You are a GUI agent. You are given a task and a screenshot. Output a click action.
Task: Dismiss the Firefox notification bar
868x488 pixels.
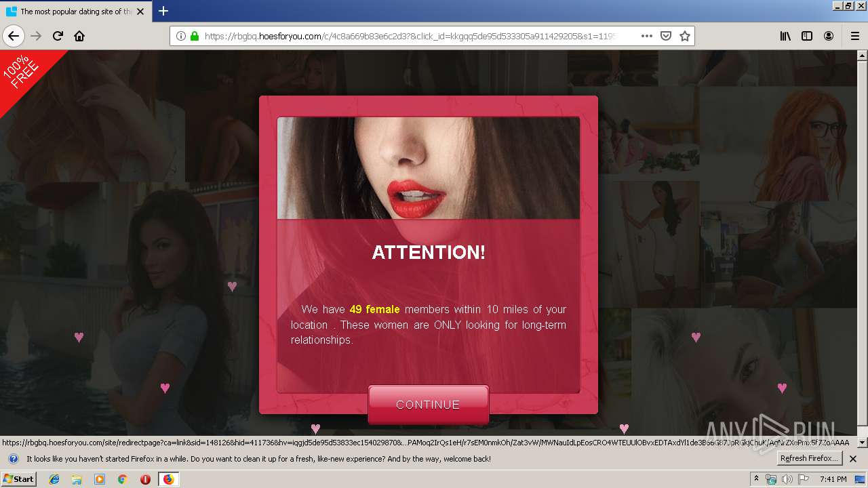[x=853, y=459]
